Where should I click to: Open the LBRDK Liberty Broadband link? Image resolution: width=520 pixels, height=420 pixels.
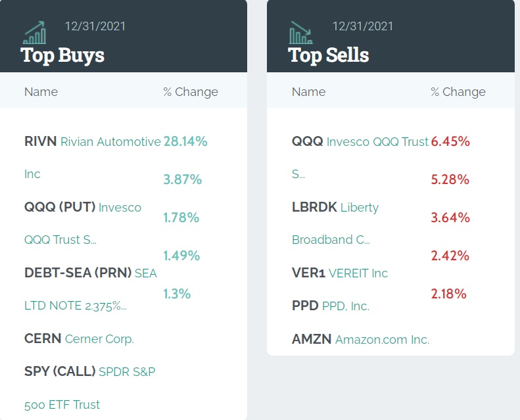pos(335,208)
